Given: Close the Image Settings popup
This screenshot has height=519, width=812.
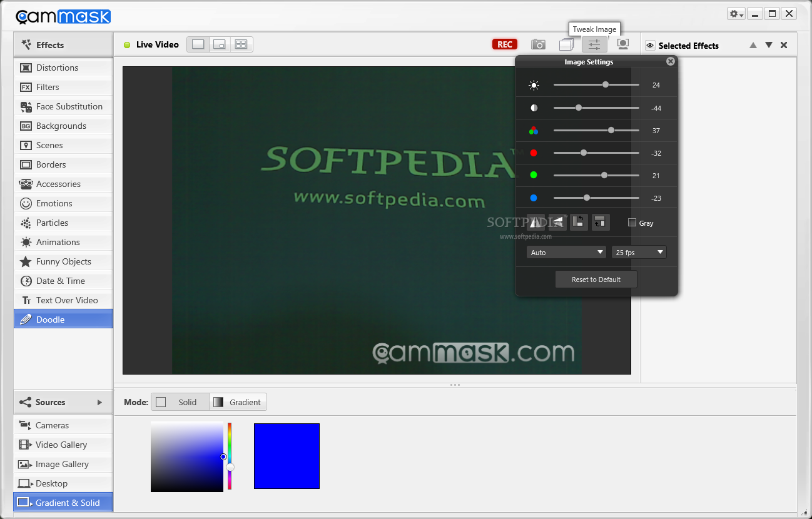Looking at the screenshot, I should click(671, 61).
